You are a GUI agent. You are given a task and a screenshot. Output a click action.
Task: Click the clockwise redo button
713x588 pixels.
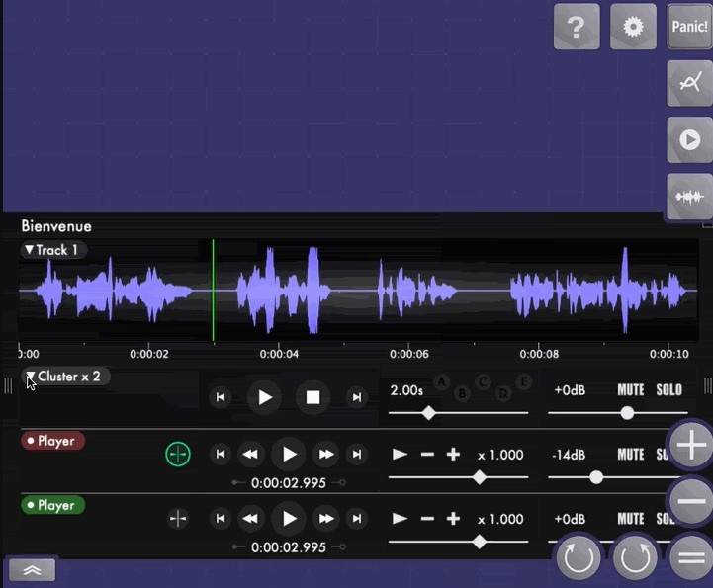click(635, 558)
